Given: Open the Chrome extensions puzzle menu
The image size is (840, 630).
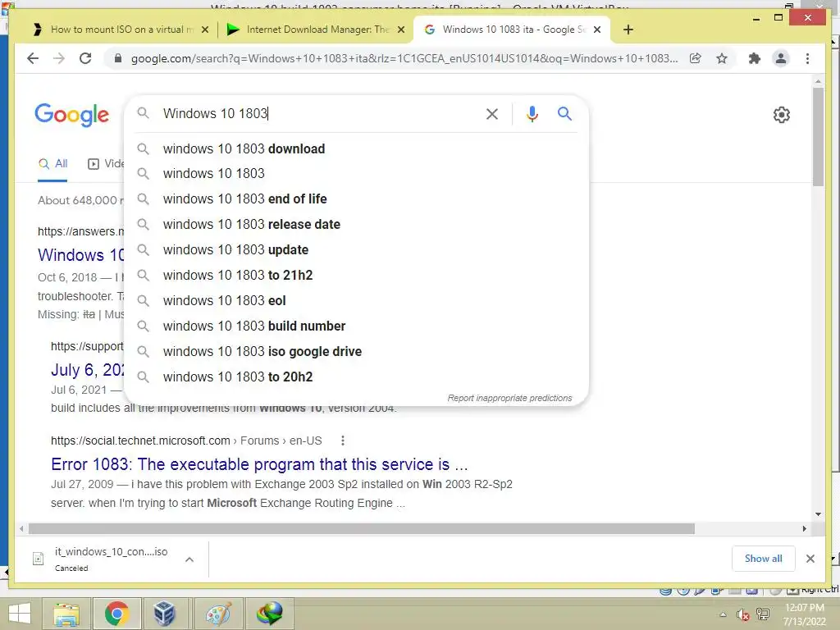Looking at the screenshot, I should [755, 58].
